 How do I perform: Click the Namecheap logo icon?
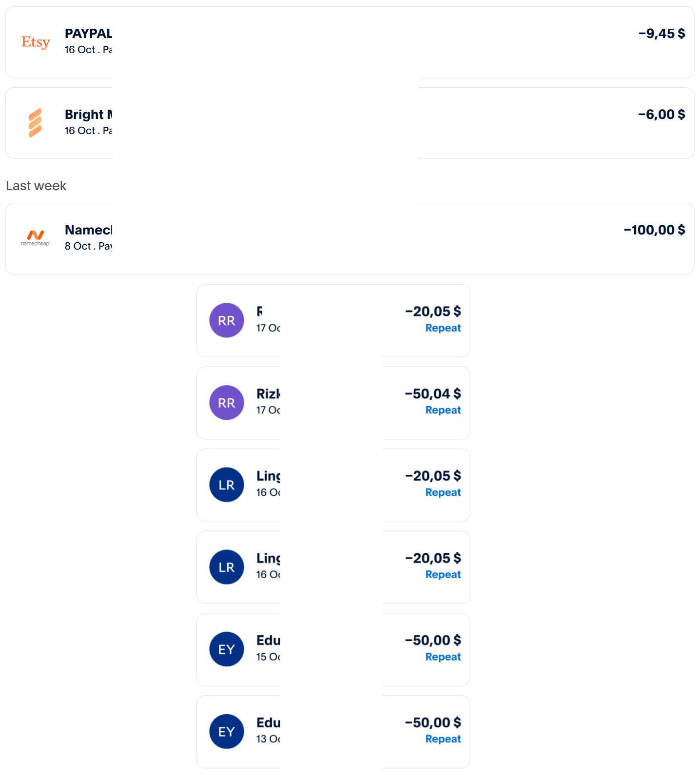35,238
